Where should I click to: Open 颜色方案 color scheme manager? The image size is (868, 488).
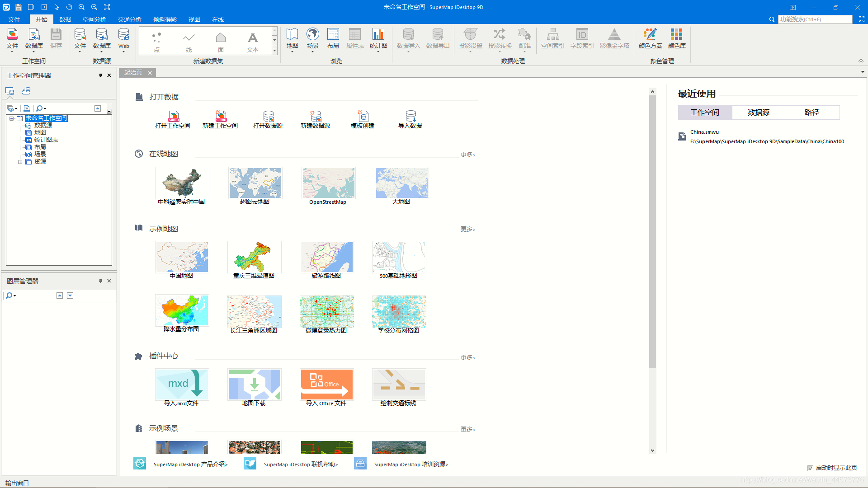coord(650,38)
